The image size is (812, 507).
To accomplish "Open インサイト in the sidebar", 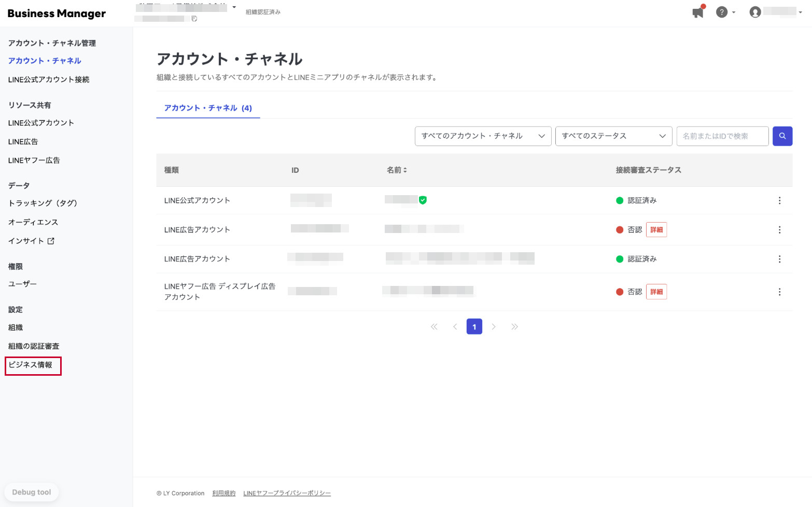I will [26, 241].
